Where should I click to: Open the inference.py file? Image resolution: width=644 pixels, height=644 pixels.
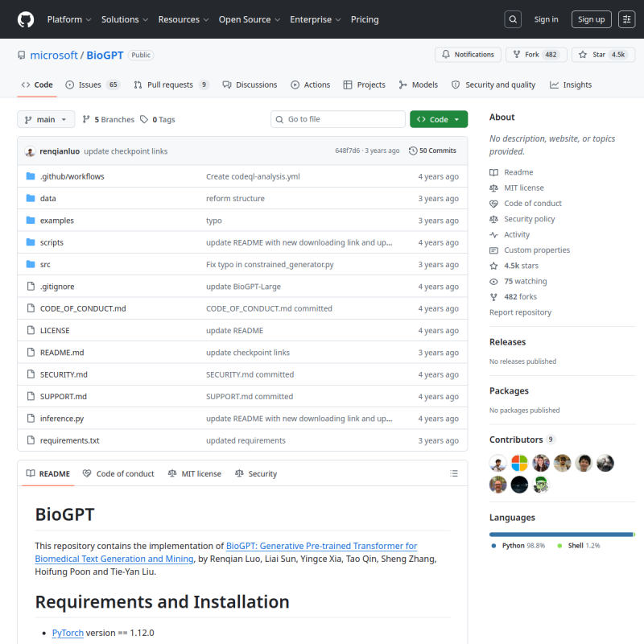click(62, 419)
